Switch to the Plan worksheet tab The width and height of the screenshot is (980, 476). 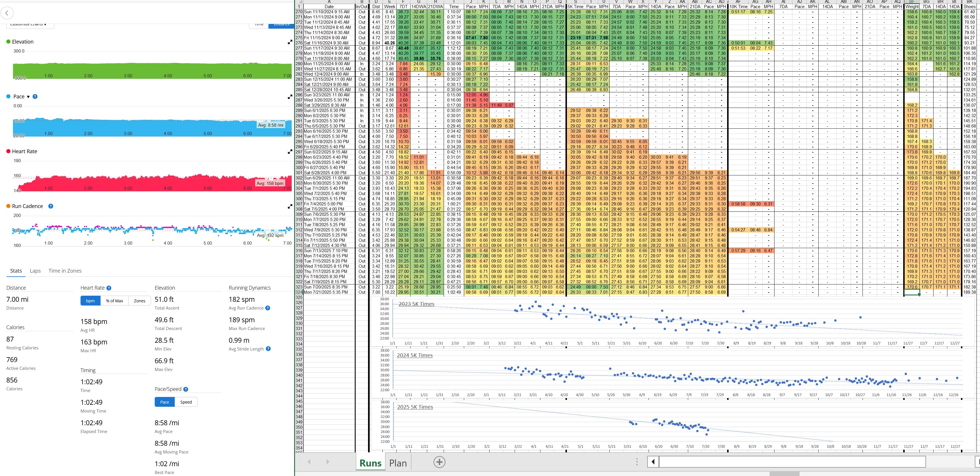pos(398,463)
